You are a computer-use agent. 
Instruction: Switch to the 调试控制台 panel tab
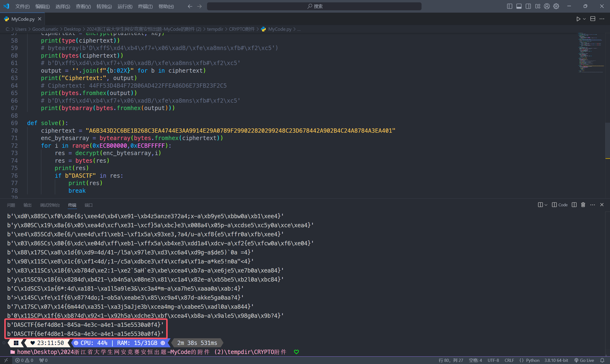tap(50, 205)
